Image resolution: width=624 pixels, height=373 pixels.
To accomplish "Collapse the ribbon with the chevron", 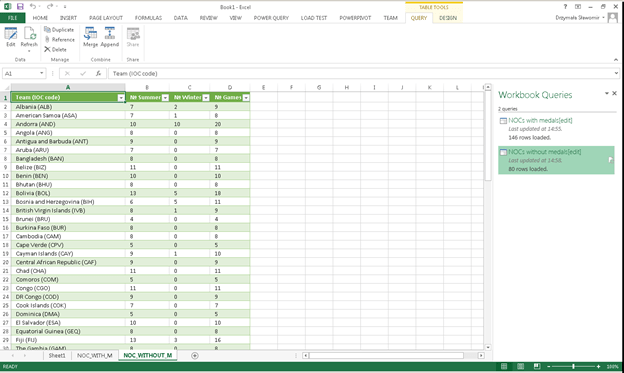I will click(616, 60).
